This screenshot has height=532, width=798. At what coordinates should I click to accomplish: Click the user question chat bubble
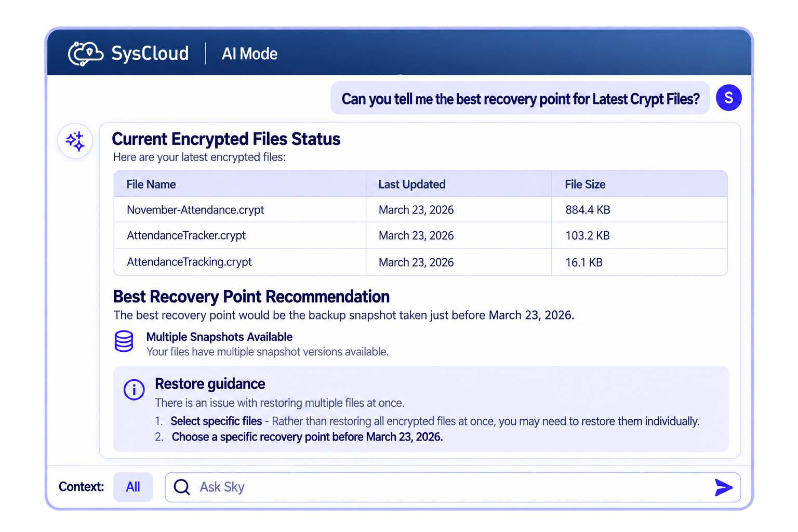[521, 98]
